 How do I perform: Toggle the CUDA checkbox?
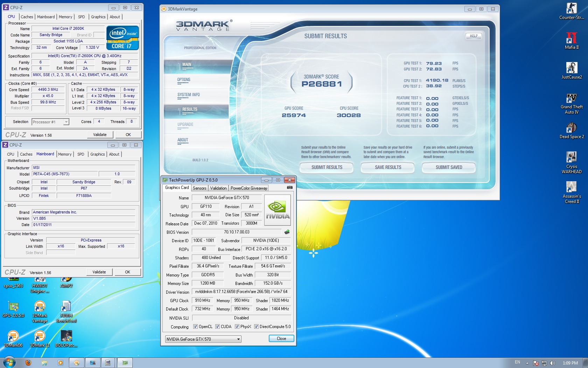click(x=217, y=326)
